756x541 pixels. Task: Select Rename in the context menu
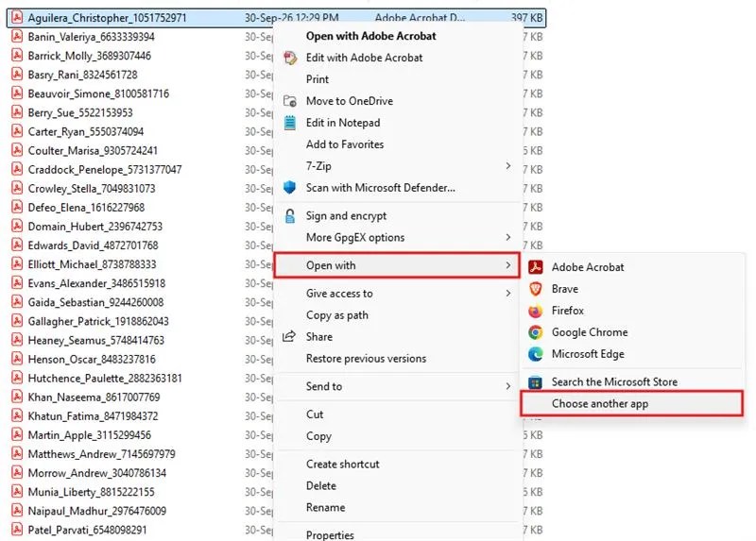tap(325, 507)
